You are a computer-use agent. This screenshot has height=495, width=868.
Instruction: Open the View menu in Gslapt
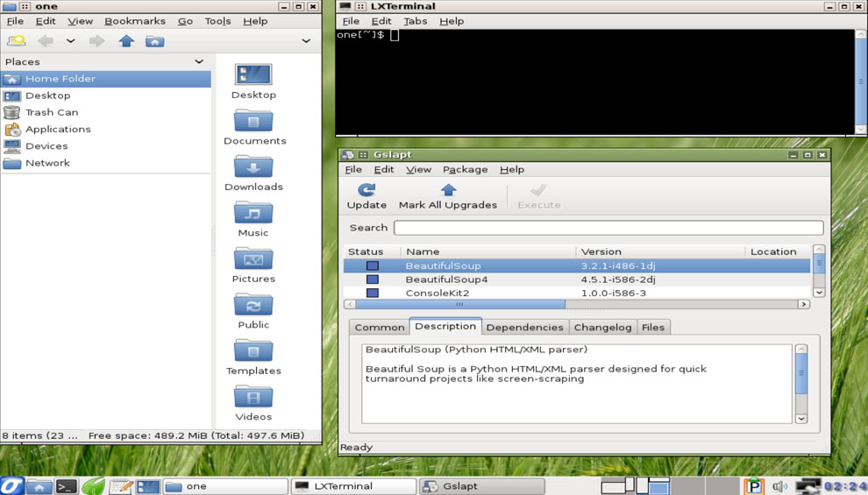click(418, 169)
